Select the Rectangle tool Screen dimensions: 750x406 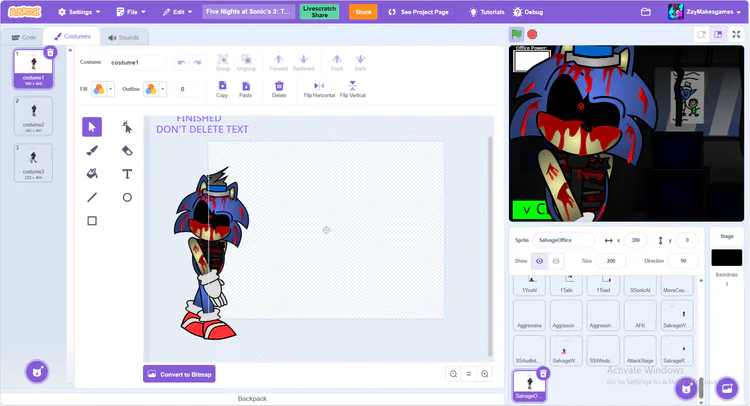92,220
